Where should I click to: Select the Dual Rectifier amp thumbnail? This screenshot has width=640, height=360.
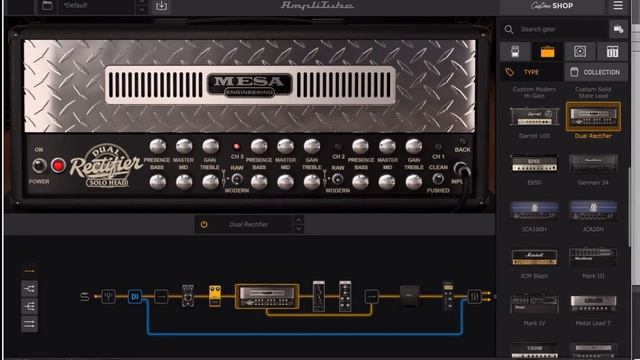(593, 117)
